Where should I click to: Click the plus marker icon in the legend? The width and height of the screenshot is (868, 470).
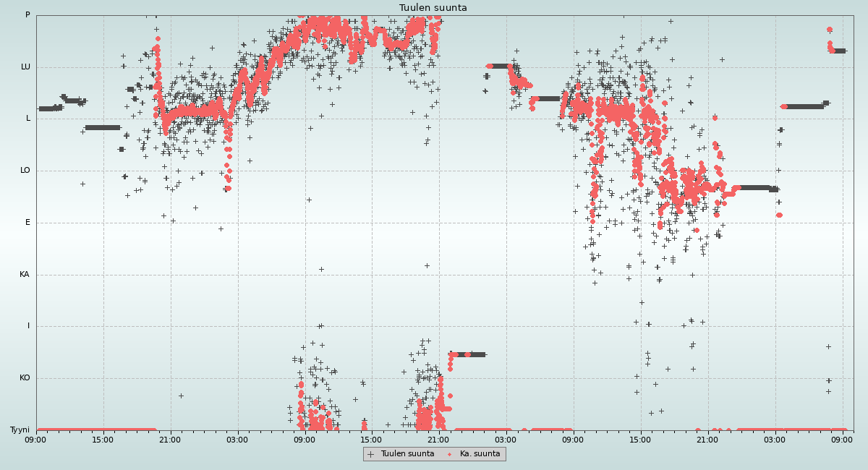click(371, 454)
